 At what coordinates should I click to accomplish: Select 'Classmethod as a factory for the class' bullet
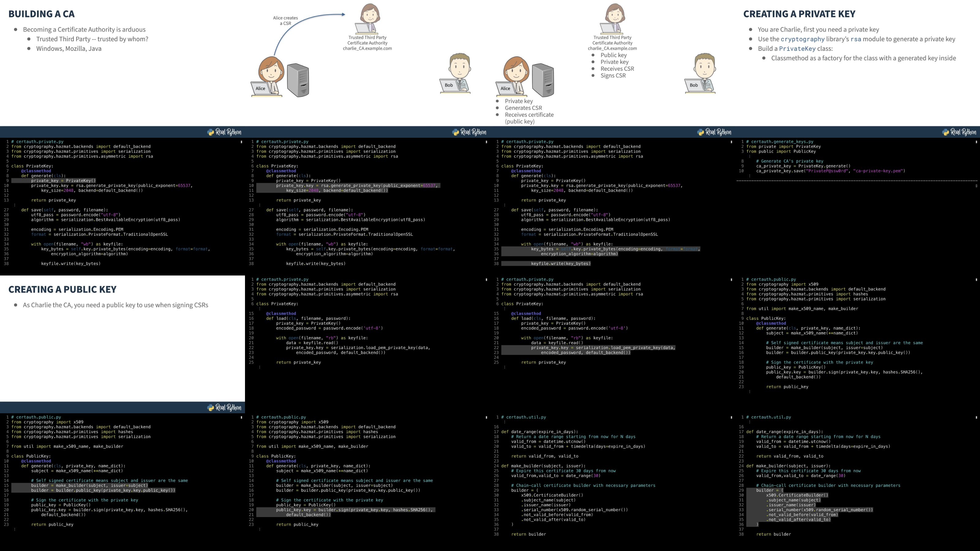coord(863,58)
